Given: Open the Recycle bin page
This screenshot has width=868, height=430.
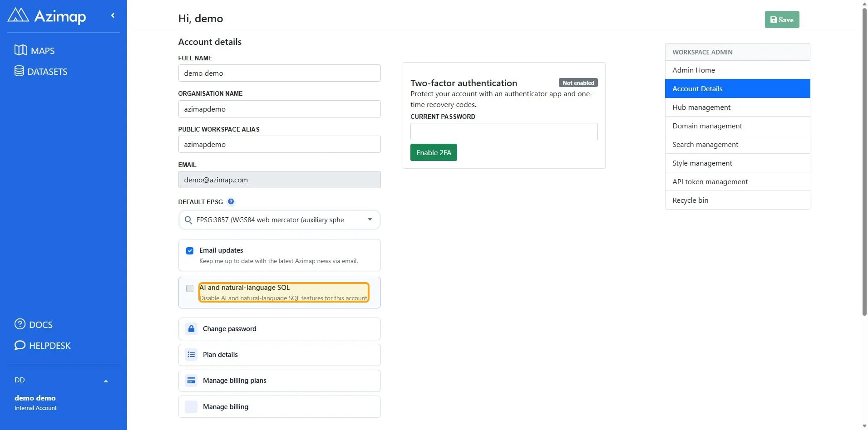Looking at the screenshot, I should 737,200.
